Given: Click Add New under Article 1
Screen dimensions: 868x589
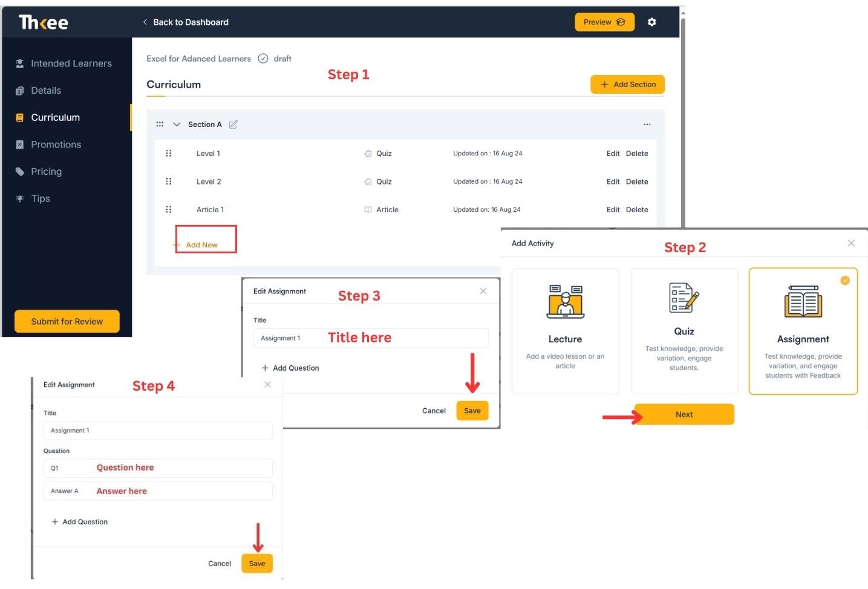Looking at the screenshot, I should (x=202, y=245).
